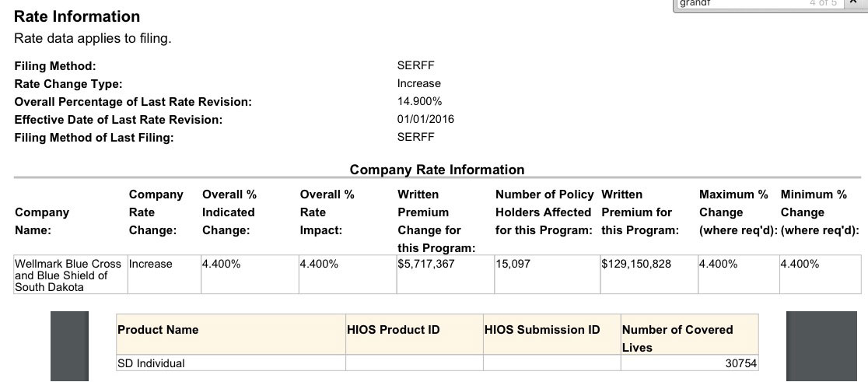
Task: Click the 14.900% last rate revision value
Action: click(x=419, y=101)
